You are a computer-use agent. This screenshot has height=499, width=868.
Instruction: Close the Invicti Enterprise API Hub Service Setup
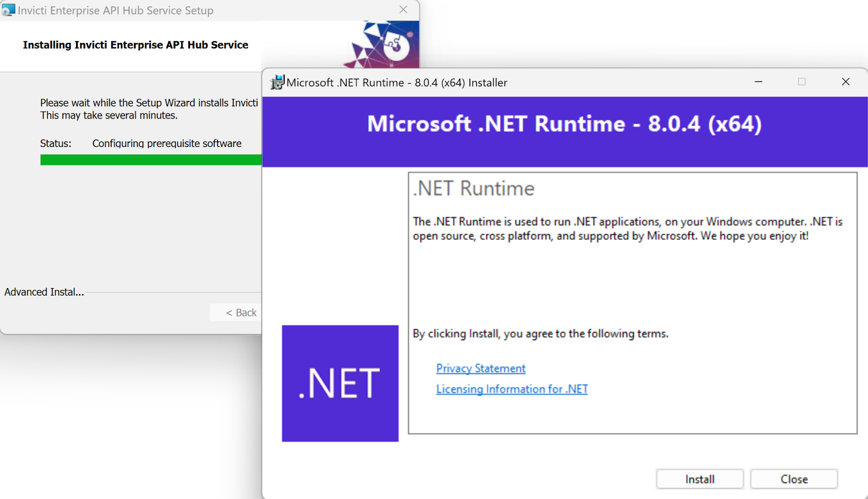click(x=403, y=10)
